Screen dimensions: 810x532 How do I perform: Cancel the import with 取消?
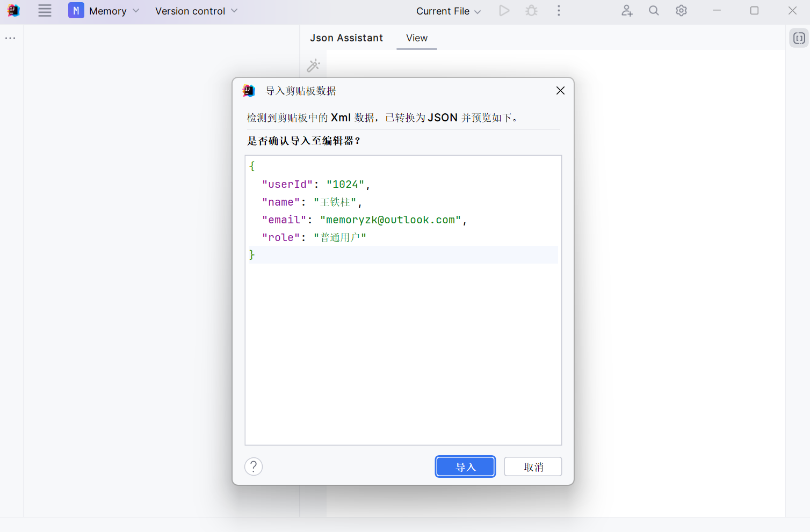[532, 466]
